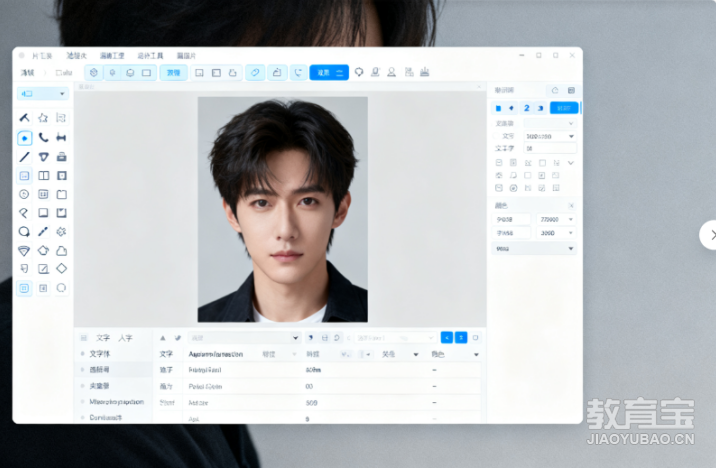Toggle the highlighted circle-dot tool button
The height and width of the screenshot is (468, 716).
tap(24, 138)
